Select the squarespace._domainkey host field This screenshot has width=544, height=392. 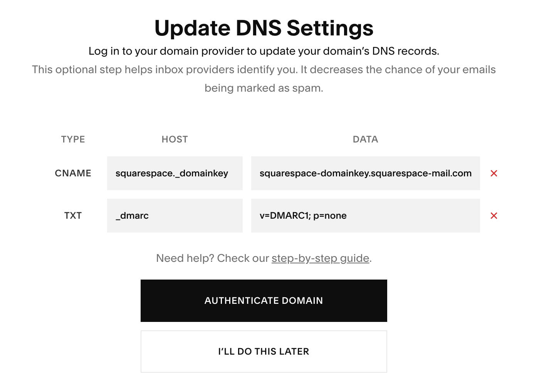175,173
